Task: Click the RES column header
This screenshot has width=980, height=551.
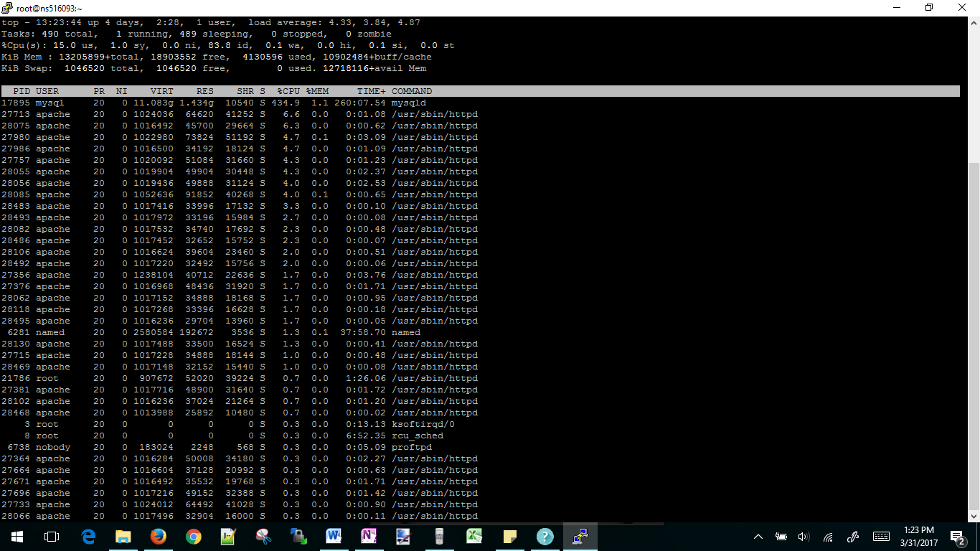Action: [205, 91]
